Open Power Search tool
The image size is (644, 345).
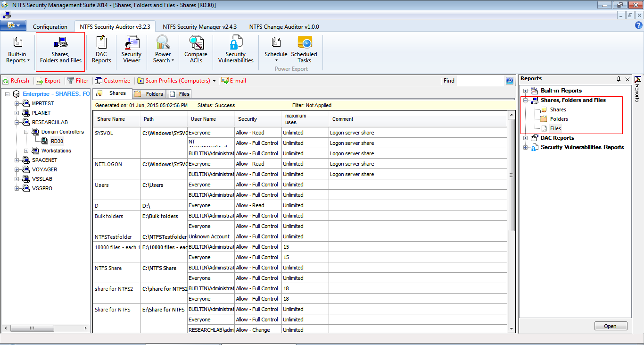coord(163,50)
